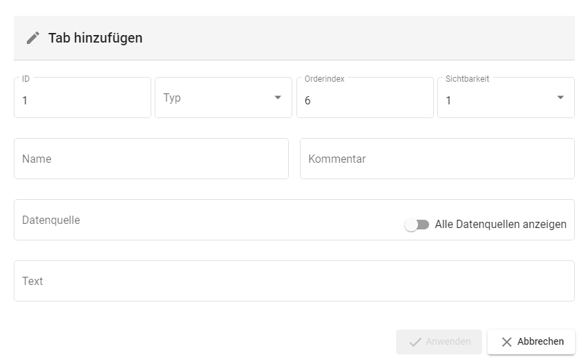Click the Orderindex floating label
Viewport: 588px width, 364px height.
point(325,79)
